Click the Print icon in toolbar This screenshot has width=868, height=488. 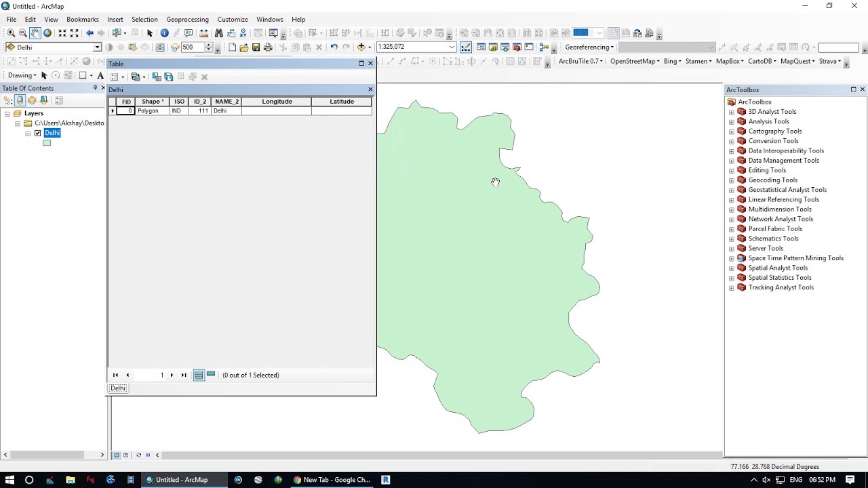[x=268, y=47]
